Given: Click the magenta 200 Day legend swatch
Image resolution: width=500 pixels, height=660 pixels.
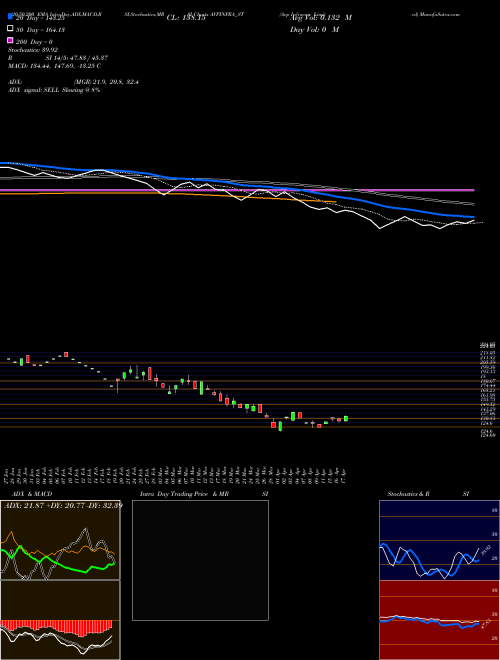Looking at the screenshot, I should (x=10, y=40).
